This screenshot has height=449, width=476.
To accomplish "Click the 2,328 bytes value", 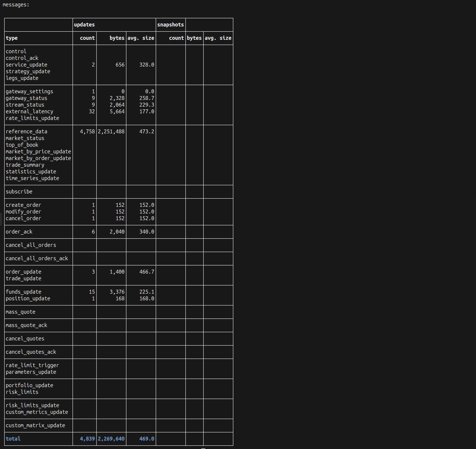I will click(x=117, y=98).
